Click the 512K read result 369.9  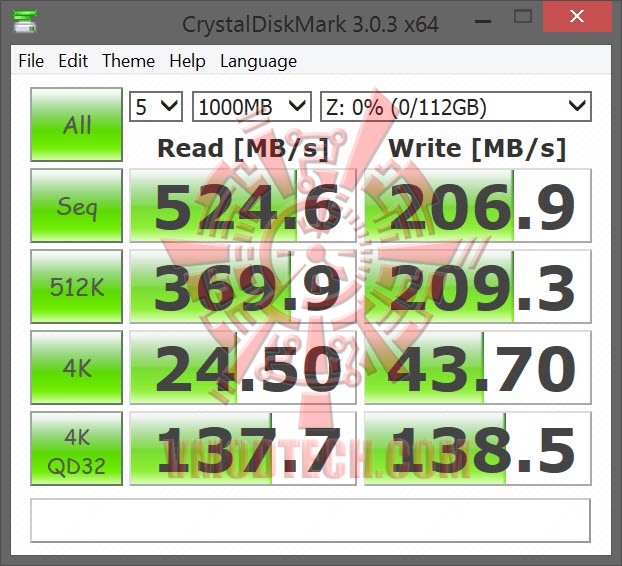tap(243, 286)
